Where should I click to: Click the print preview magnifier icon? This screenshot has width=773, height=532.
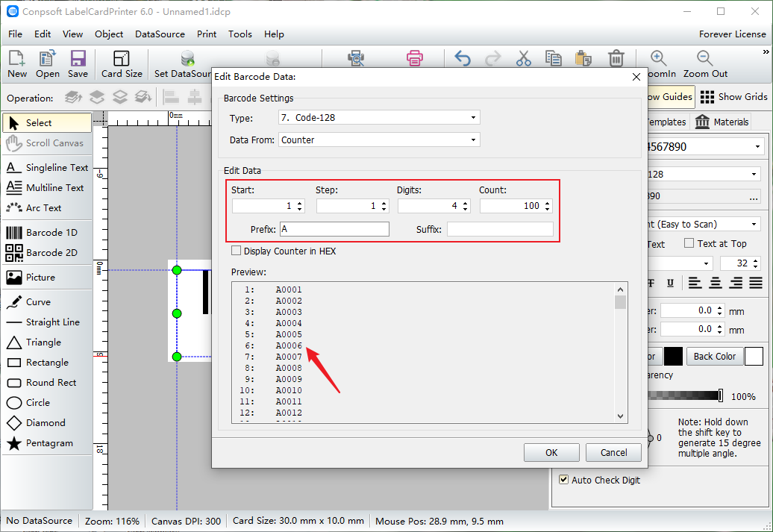355,58
